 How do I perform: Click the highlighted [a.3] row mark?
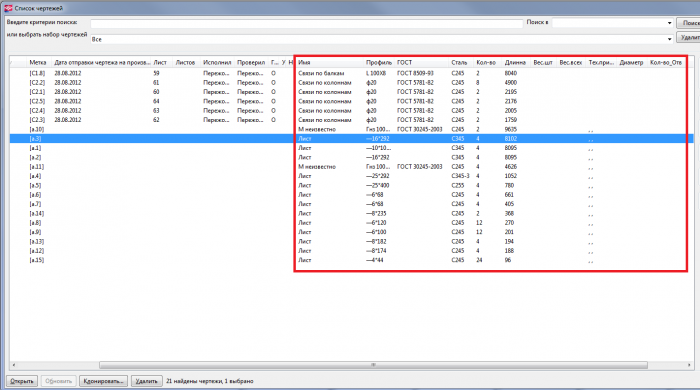(x=35, y=139)
